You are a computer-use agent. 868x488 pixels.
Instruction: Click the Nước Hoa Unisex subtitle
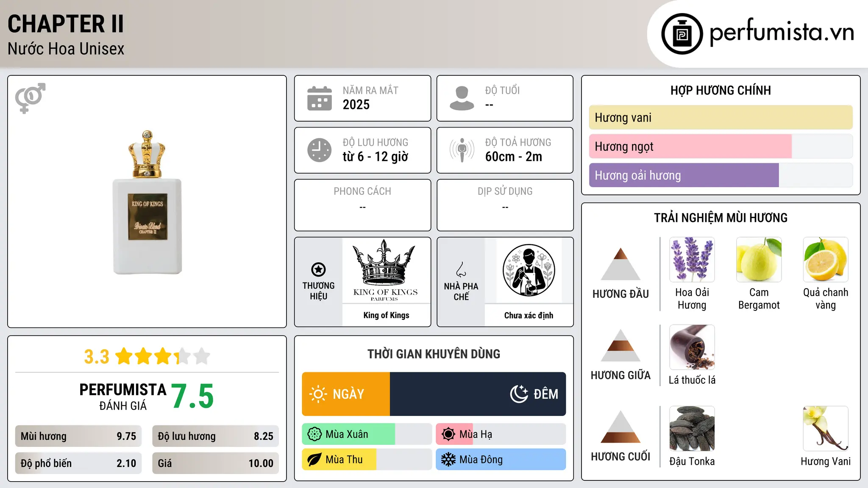[66, 49]
